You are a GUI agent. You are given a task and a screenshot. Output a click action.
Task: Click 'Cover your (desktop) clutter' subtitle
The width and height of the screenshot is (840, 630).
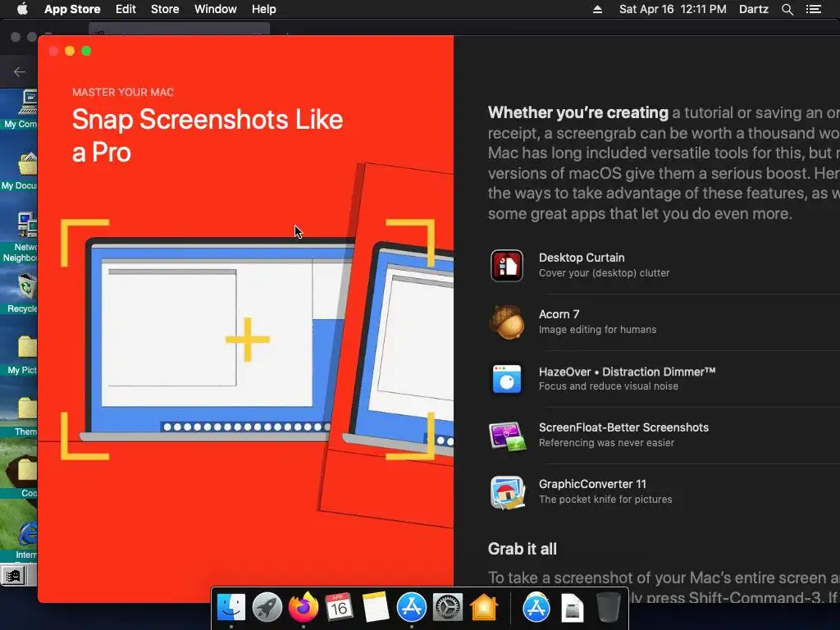(604, 273)
